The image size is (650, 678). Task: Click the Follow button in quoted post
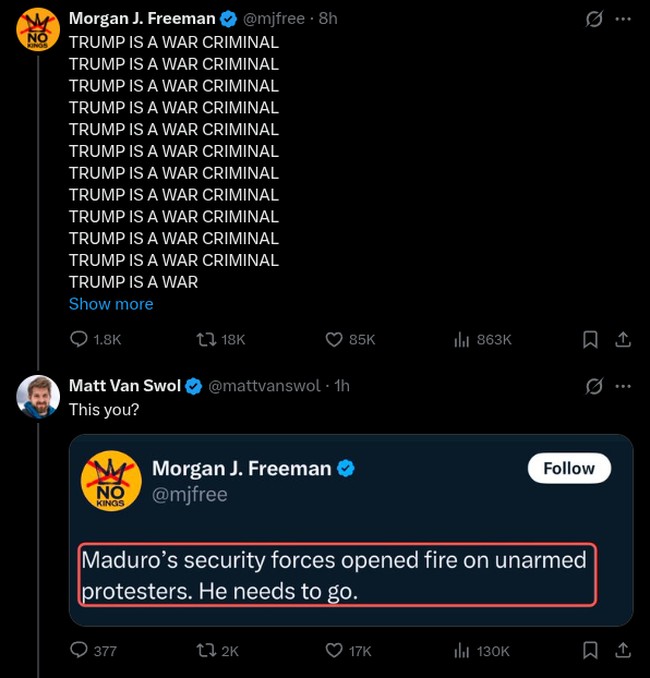pos(568,468)
